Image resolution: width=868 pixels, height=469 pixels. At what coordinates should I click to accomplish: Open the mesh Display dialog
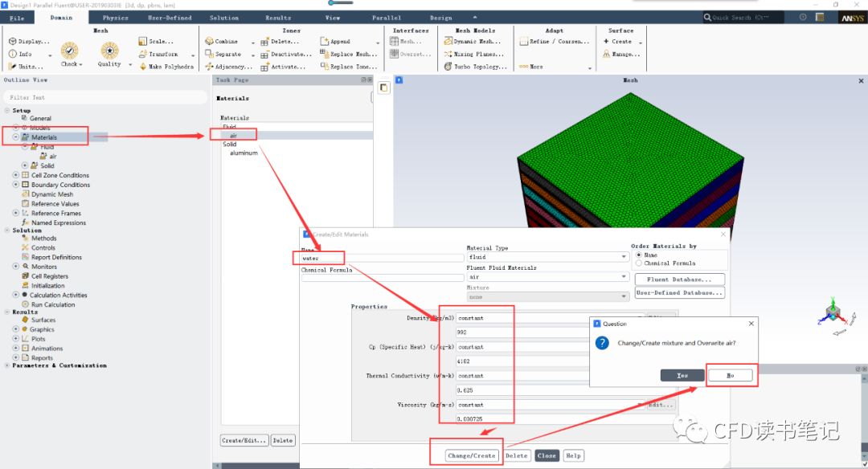point(30,42)
